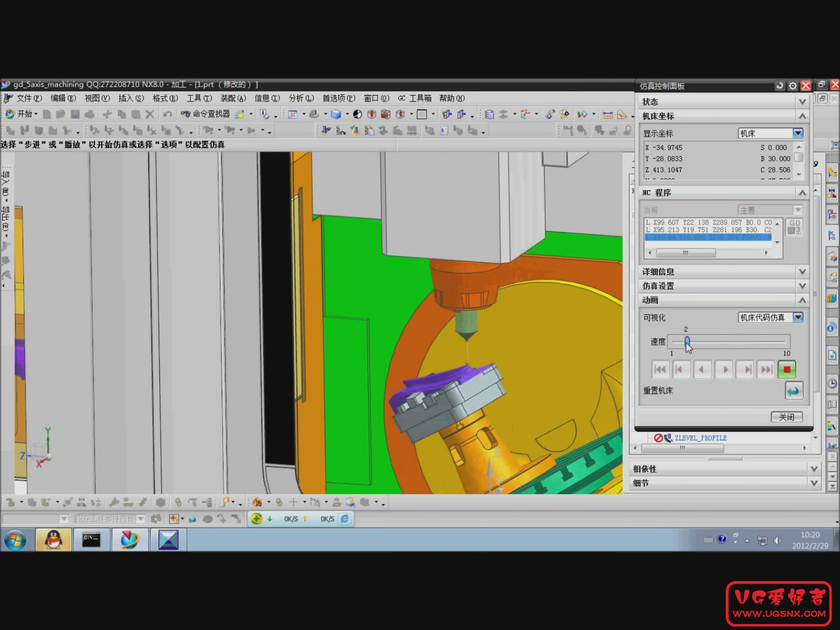
Task: Click the red stop simulation button
Action: point(787,369)
